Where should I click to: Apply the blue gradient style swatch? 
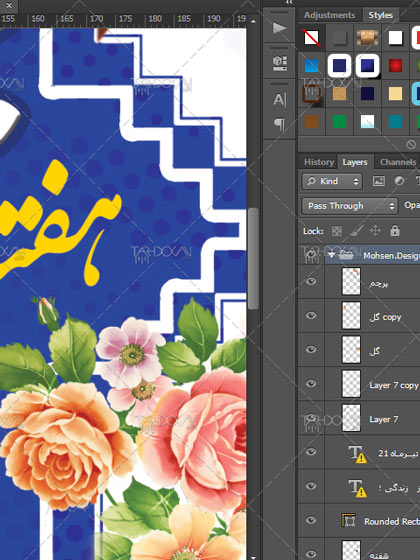(311, 66)
